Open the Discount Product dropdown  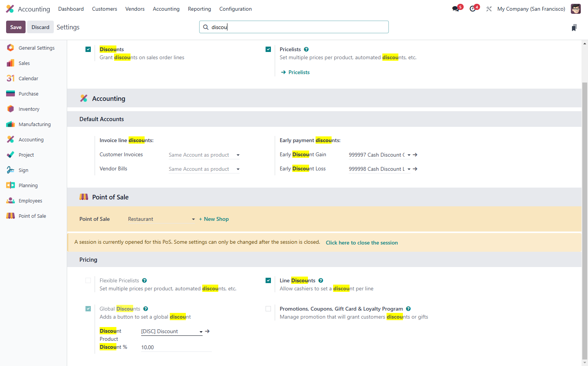pyautogui.click(x=172, y=331)
